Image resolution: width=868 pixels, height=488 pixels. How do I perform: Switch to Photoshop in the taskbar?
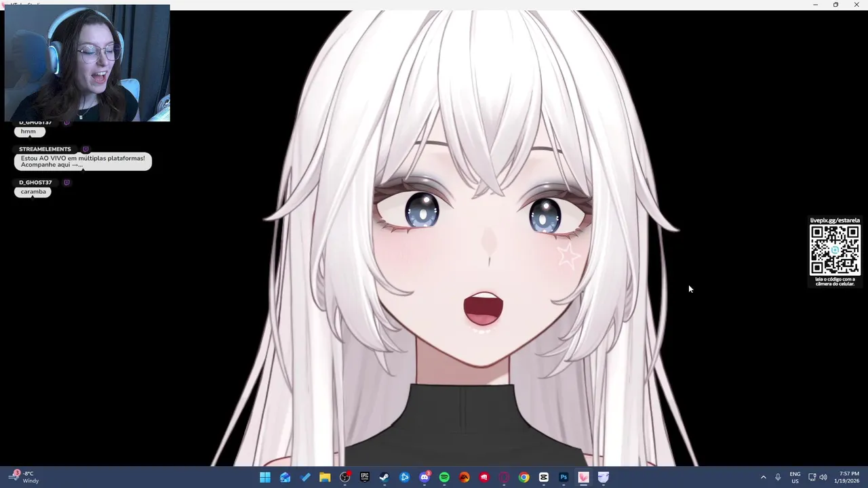564,477
